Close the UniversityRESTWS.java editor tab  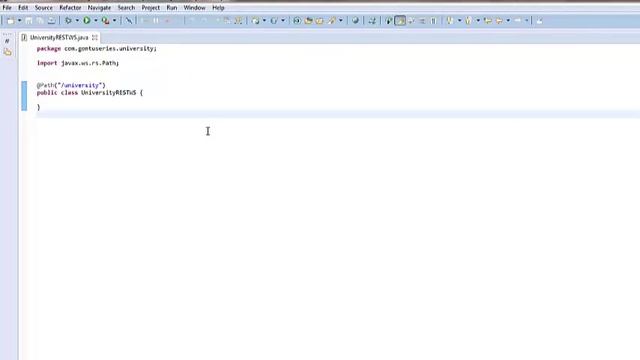(x=95, y=38)
